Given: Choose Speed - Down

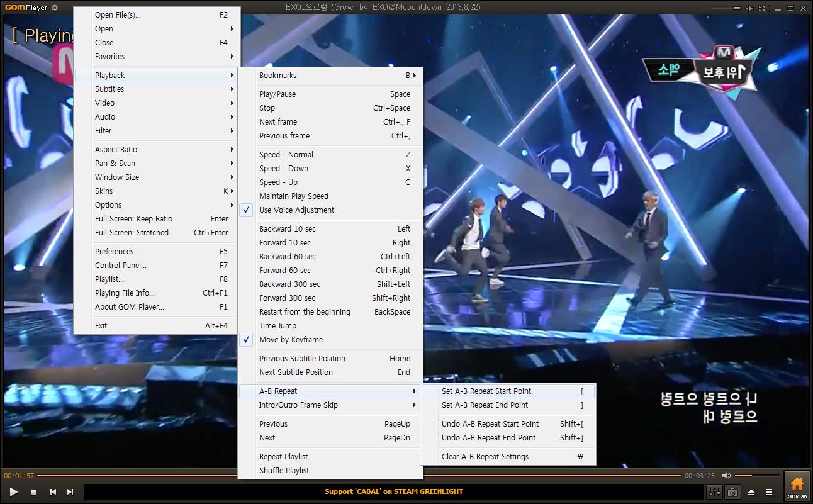Looking at the screenshot, I should tap(331, 169).
